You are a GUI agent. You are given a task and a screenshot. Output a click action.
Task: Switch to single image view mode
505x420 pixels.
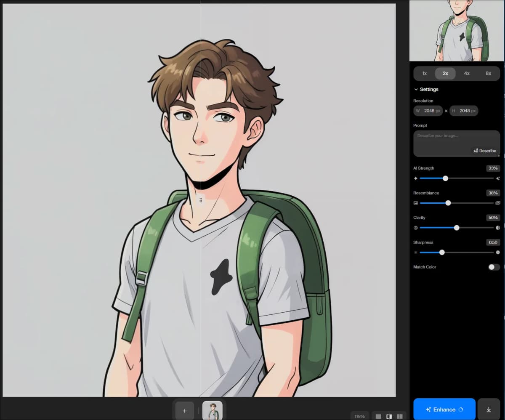pos(378,416)
